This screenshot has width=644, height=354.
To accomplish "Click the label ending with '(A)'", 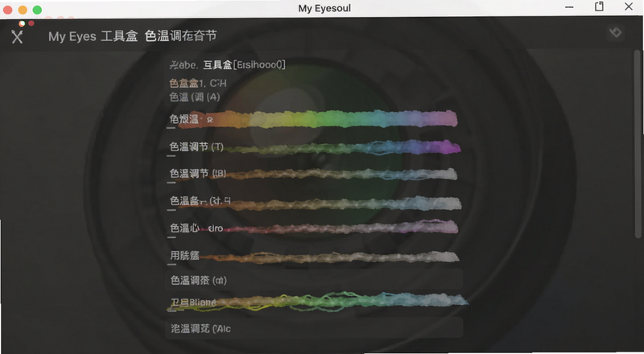I will [x=195, y=97].
